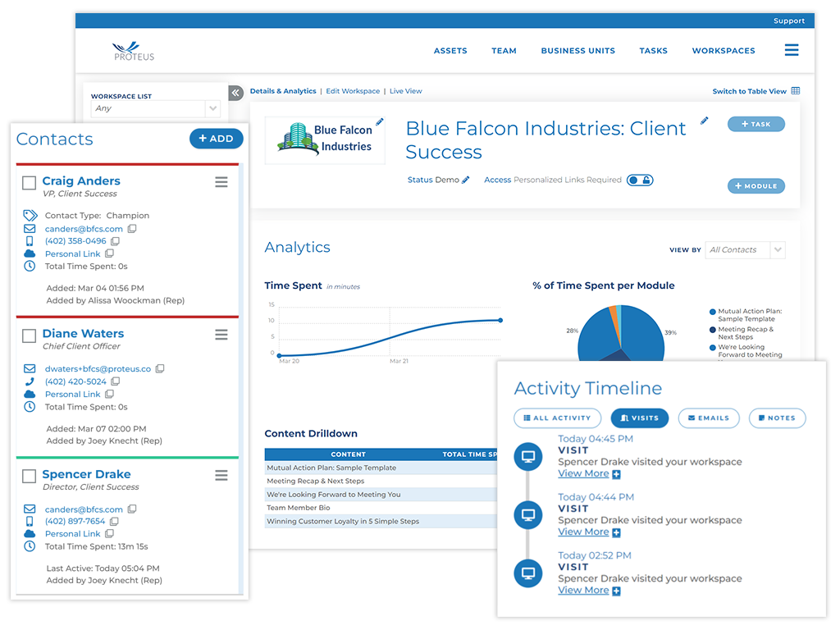Viewport: 840px width, 630px height.
Task: Copy Craig Anders email canders@bfcs.com
Action: [132, 229]
